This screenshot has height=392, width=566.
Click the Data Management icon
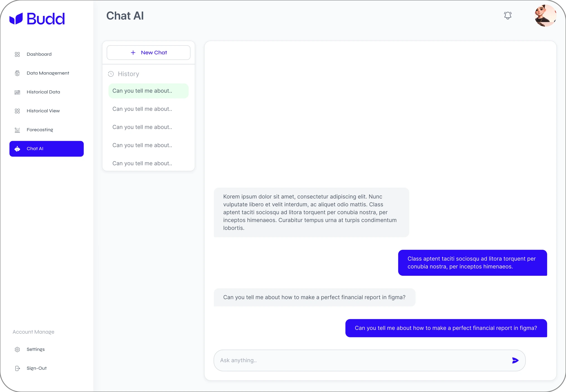tap(17, 73)
